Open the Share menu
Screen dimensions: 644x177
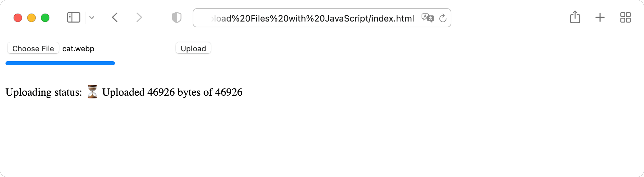pos(575,17)
